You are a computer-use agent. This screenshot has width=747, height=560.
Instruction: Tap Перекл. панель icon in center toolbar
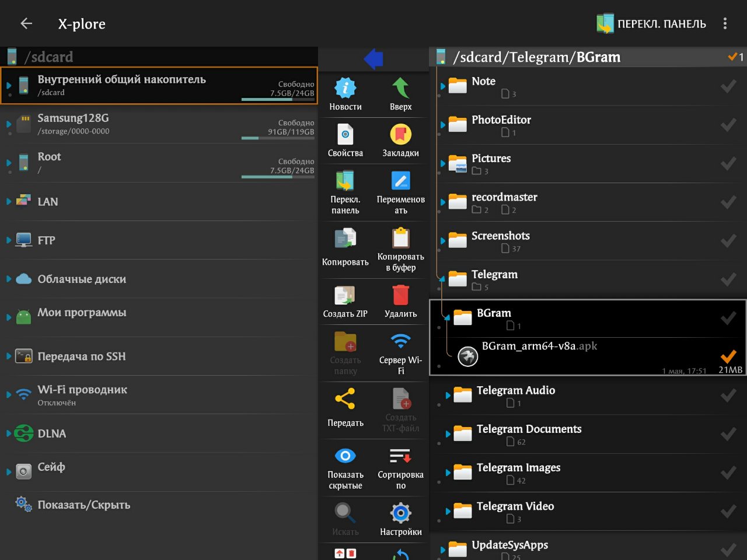pyautogui.click(x=345, y=181)
